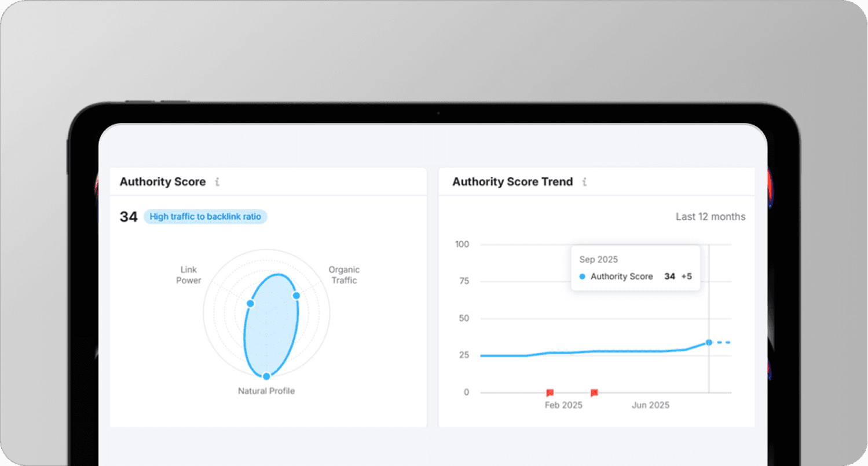Select the Link Power point on radar chart
This screenshot has height=466, width=868.
[x=250, y=304]
